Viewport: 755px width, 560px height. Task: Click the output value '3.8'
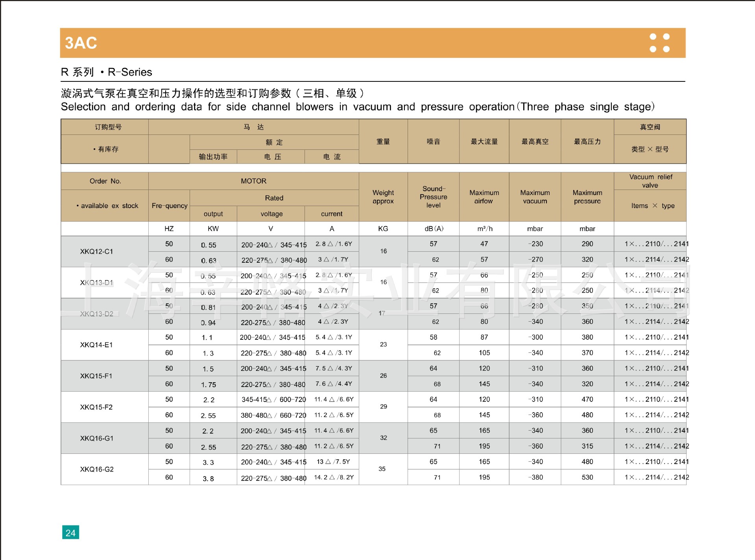pyautogui.click(x=209, y=479)
